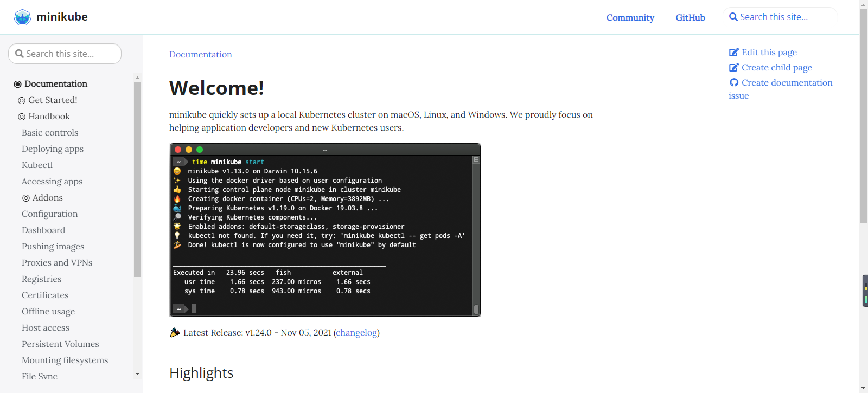868x393 pixels.
Task: Click the sidebar search magnifier icon
Action: point(20,54)
